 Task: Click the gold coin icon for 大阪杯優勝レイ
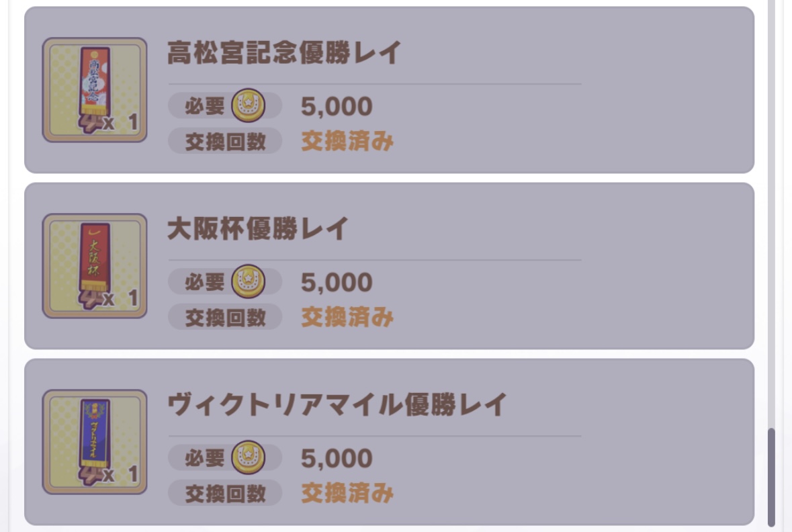(x=249, y=282)
